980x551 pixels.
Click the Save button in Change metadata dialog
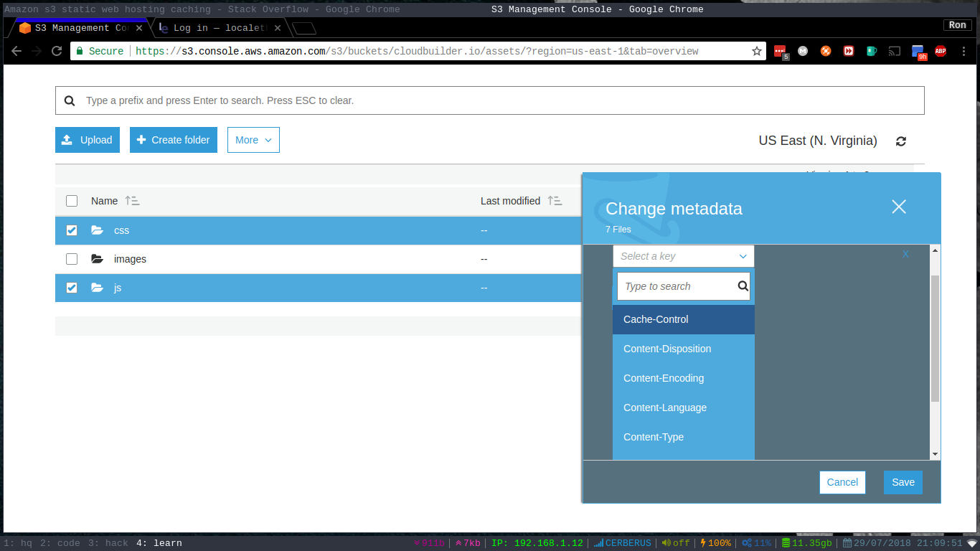(903, 482)
